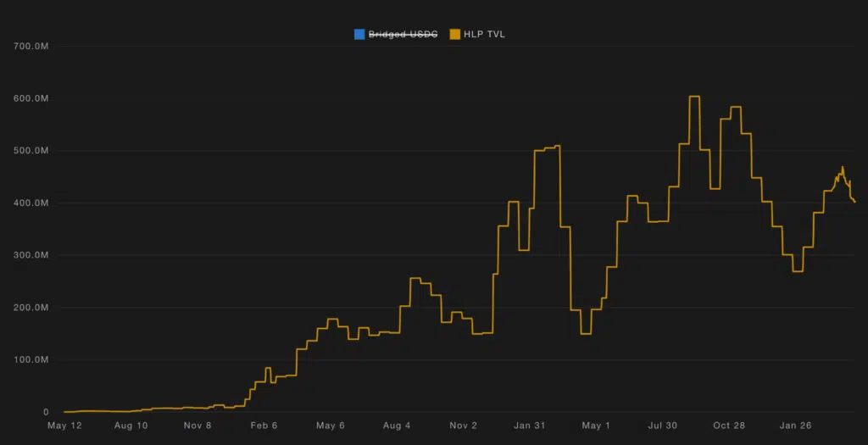Select the Feb 6 x-axis tick label

(x=263, y=426)
